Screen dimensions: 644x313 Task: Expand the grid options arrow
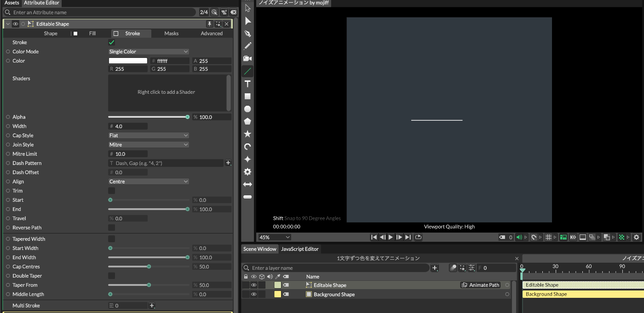[x=555, y=237]
